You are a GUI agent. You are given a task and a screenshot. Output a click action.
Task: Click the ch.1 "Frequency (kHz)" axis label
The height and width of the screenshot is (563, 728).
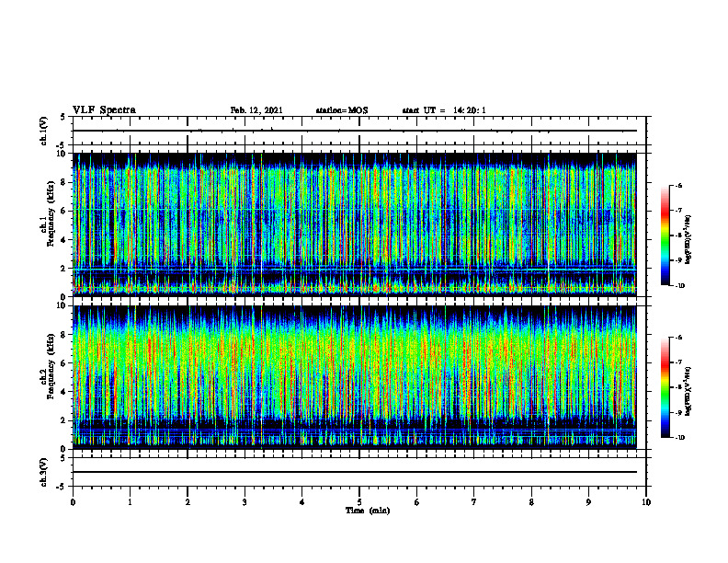point(51,214)
